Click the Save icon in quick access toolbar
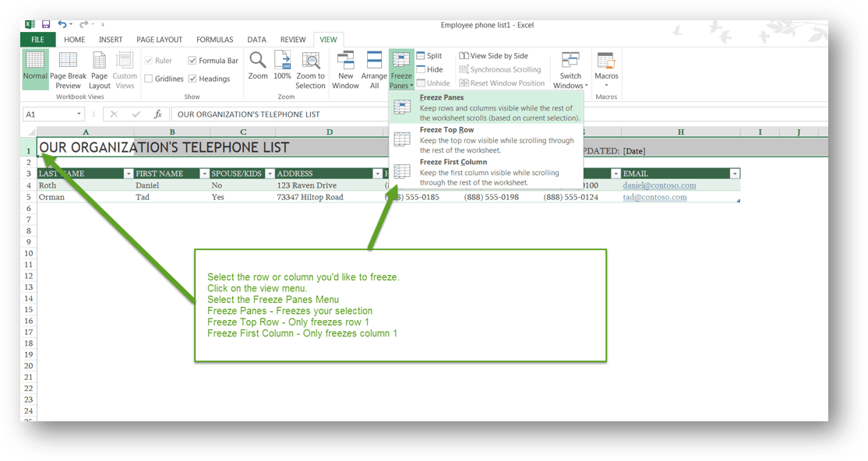 coord(46,25)
